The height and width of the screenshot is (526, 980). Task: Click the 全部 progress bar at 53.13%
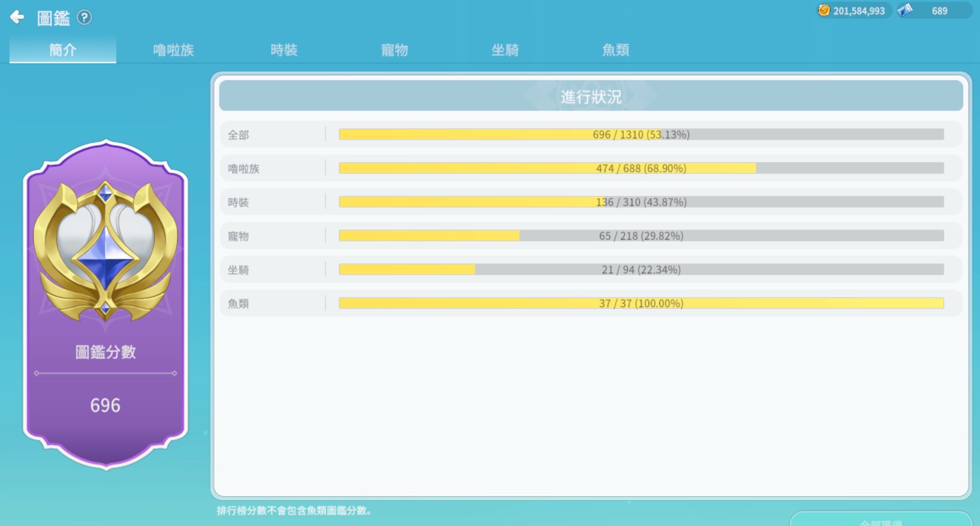coord(641,135)
